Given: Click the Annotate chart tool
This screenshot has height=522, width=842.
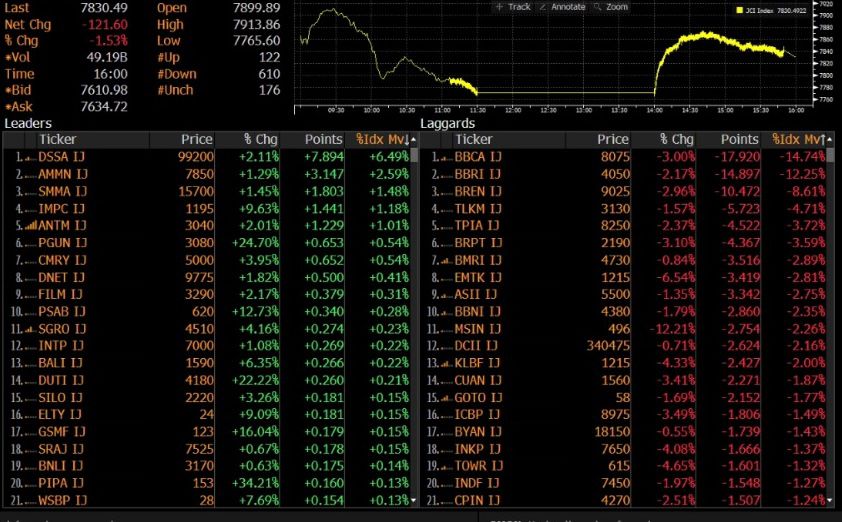Looking at the screenshot, I should (562, 7).
